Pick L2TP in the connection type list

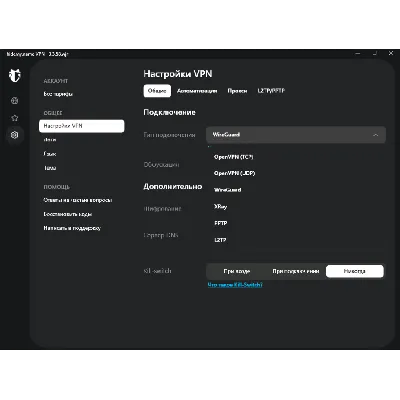220,240
